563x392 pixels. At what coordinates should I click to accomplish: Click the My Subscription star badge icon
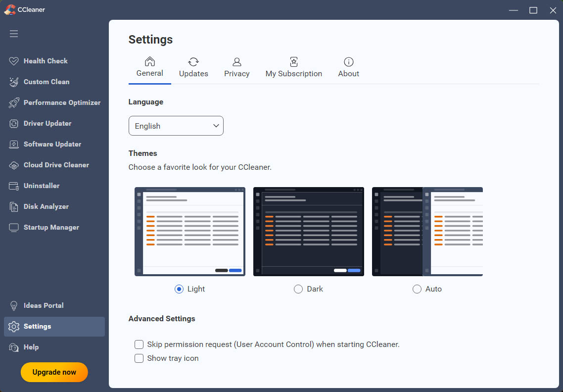pos(294,62)
